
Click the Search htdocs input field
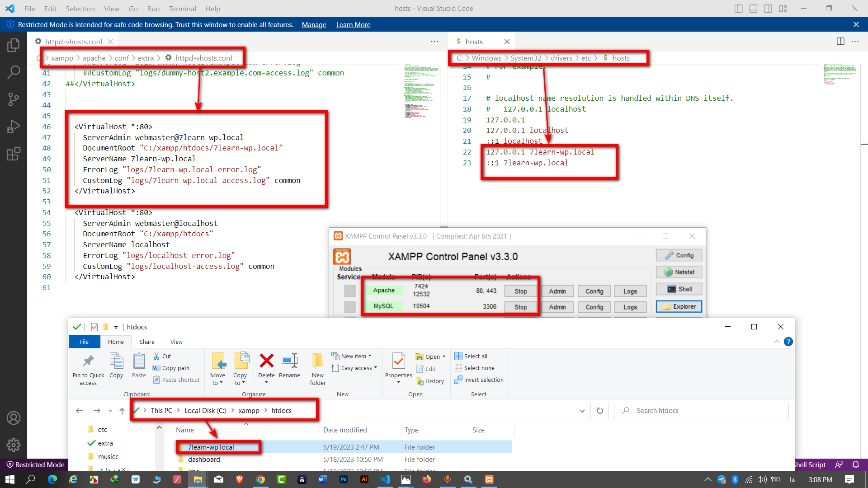[701, 411]
